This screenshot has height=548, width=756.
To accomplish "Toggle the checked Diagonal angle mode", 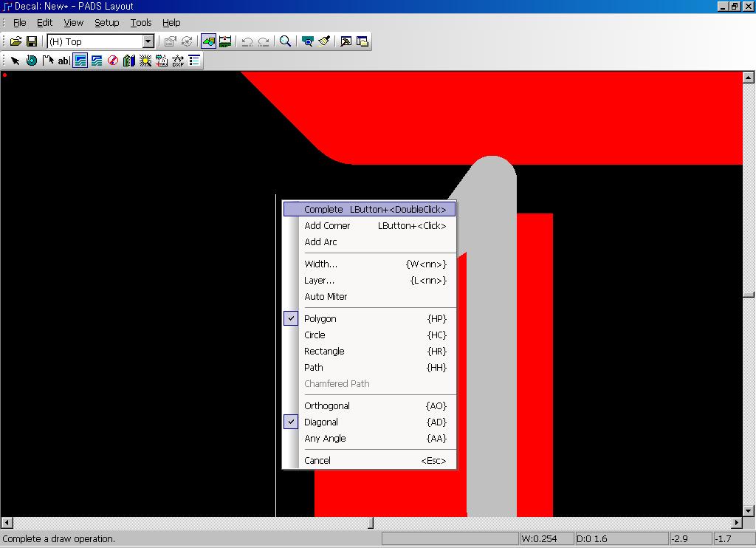I will click(x=369, y=422).
